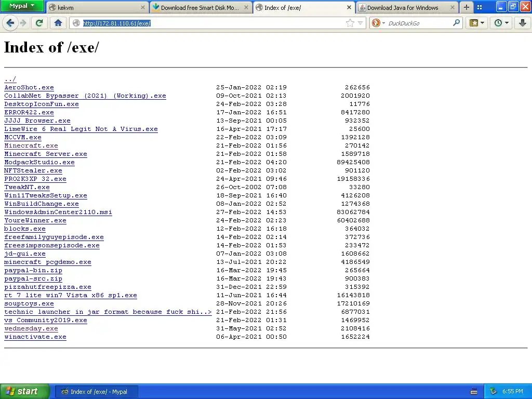Click the MCCVM.exe link
Viewport: 532px width, 399px height.
(x=23, y=137)
